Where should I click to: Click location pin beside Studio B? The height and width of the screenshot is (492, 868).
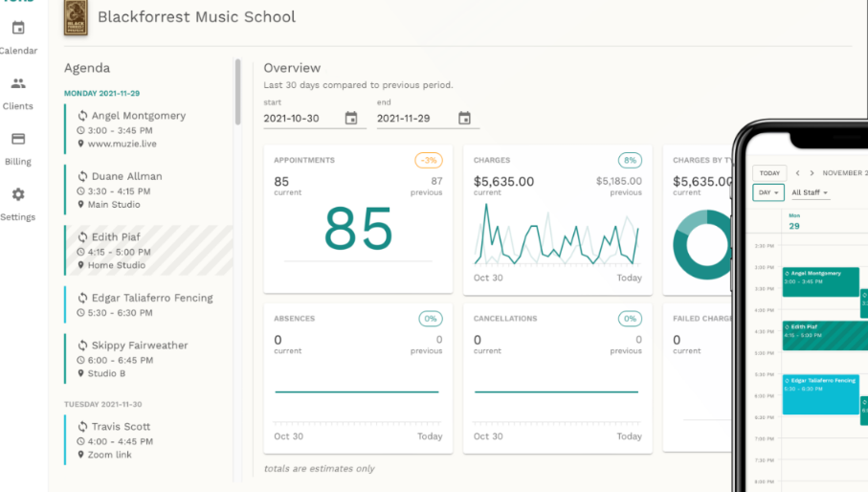coord(80,373)
